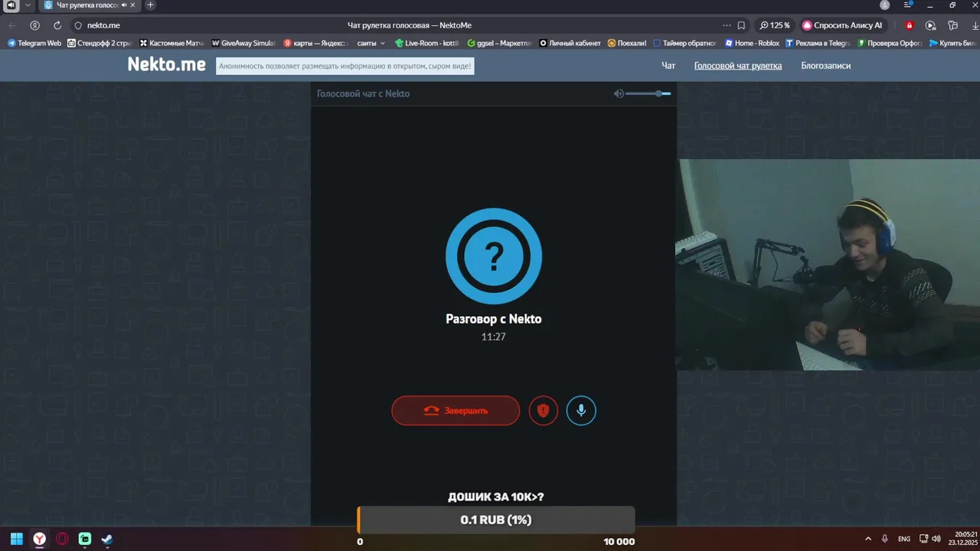Open the video play extension icon in the toolbar

(930, 25)
